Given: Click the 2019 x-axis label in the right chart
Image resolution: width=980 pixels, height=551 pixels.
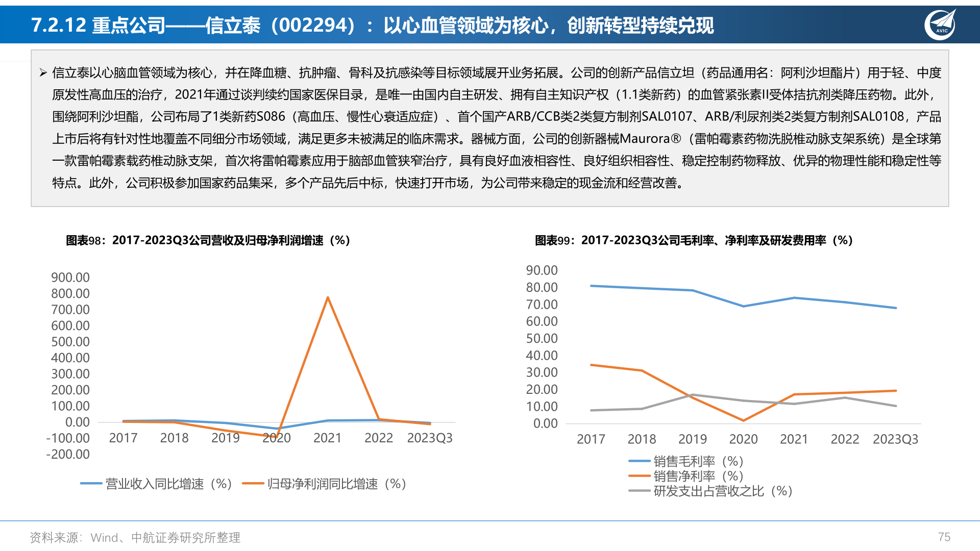Looking at the screenshot, I should pos(693,439).
